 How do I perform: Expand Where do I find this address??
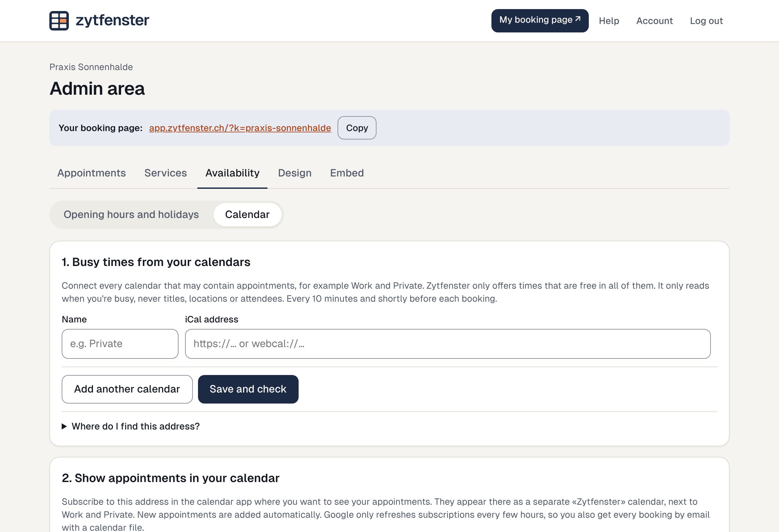tap(131, 427)
